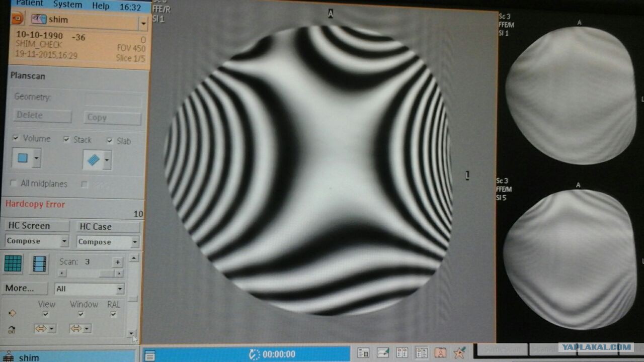The height and width of the screenshot is (362, 644).
Task: Open the System menu
Action: click(67, 5)
